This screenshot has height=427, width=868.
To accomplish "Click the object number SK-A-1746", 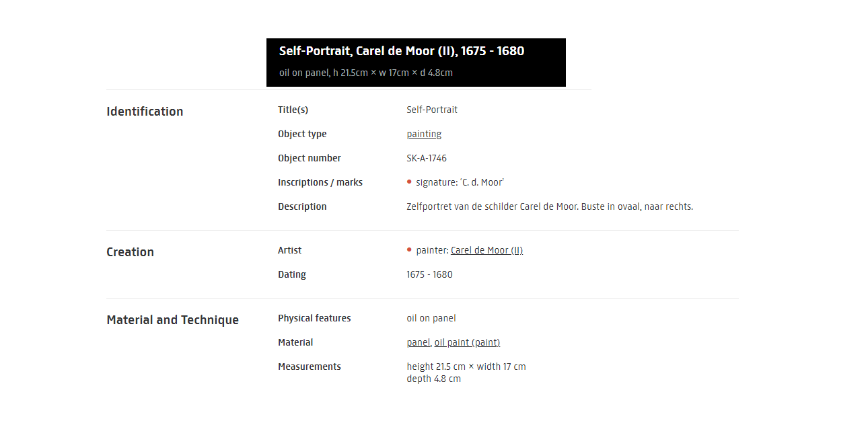I will click(x=427, y=158).
